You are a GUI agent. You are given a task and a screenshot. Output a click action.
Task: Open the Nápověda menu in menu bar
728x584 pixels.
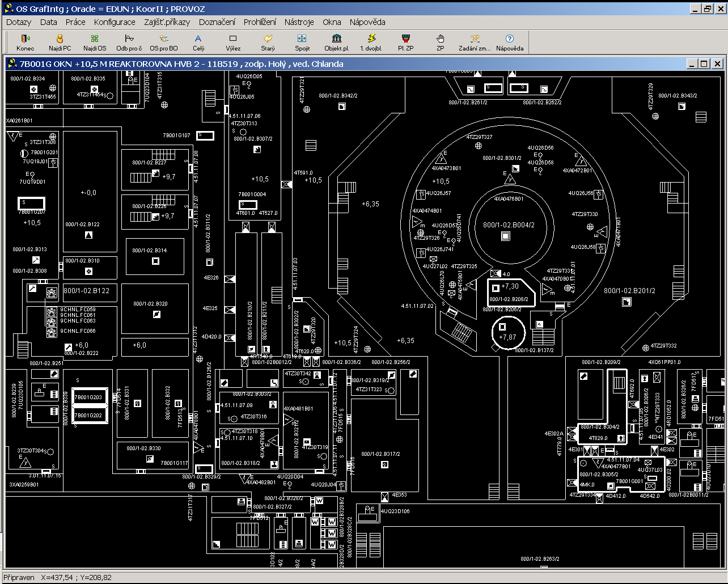click(x=367, y=22)
